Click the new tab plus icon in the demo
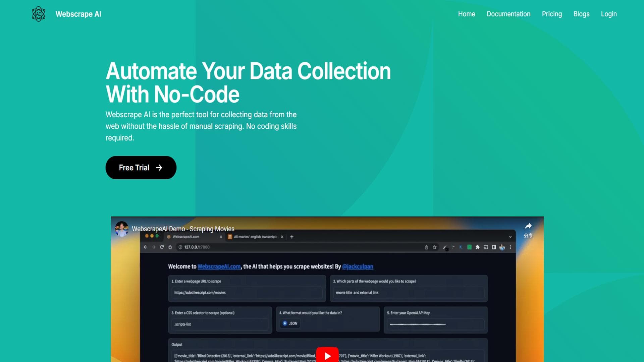644x362 pixels. pyautogui.click(x=292, y=237)
